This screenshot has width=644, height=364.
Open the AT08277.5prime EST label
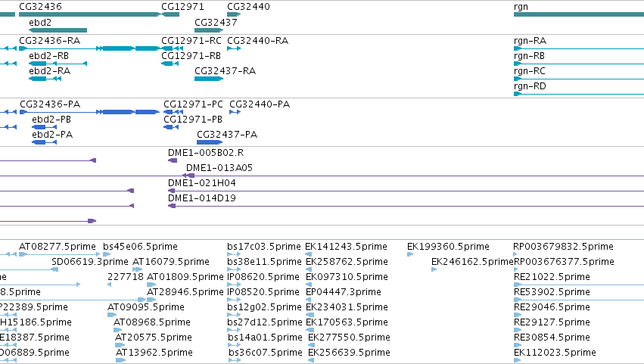pos(58,247)
